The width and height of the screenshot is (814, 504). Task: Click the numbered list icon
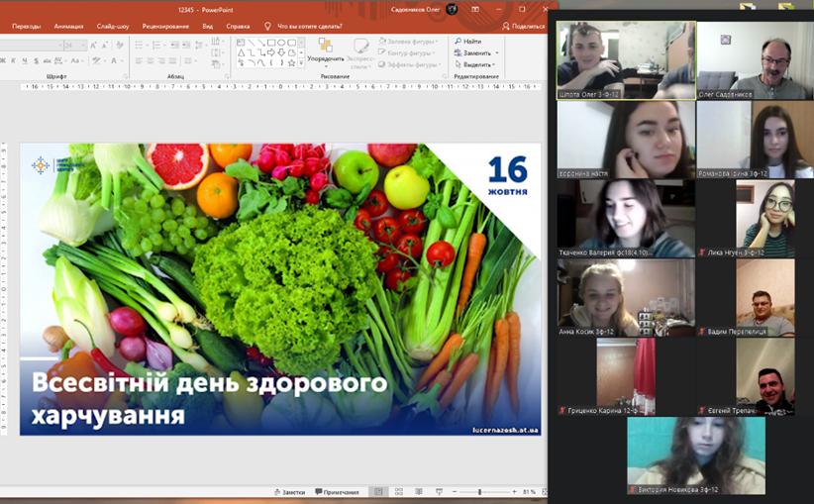(x=156, y=46)
